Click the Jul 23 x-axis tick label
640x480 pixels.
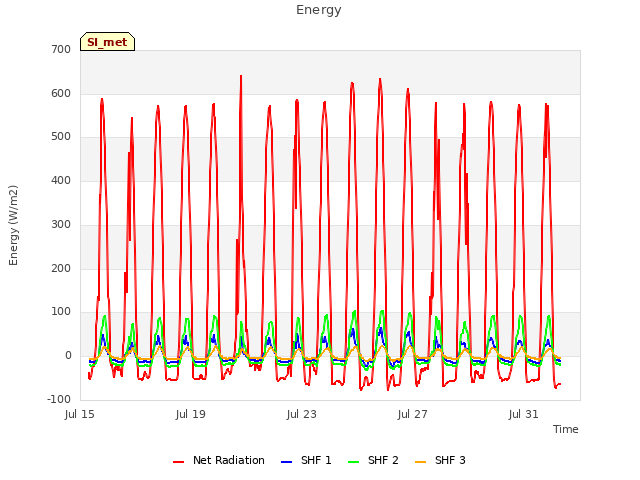tap(302, 415)
